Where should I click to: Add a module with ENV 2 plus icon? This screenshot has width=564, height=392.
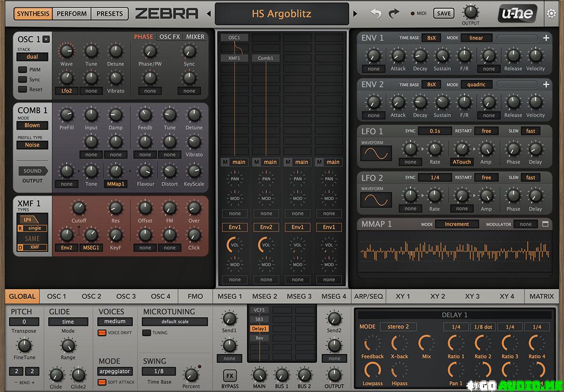coord(546,84)
